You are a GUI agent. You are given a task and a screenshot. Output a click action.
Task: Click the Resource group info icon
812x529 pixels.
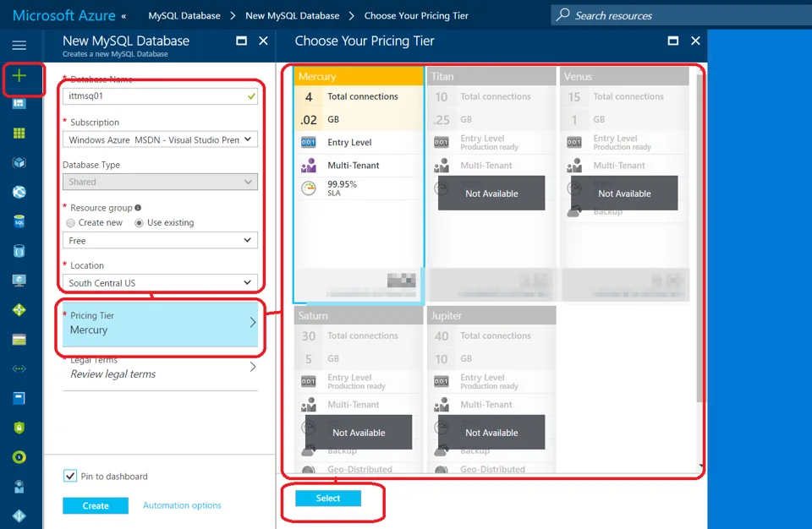pyautogui.click(x=138, y=208)
